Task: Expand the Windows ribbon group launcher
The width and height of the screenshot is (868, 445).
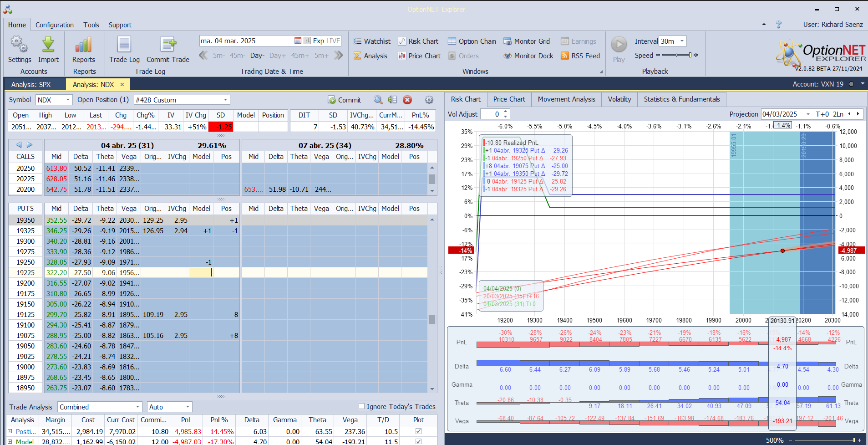Action: point(601,72)
